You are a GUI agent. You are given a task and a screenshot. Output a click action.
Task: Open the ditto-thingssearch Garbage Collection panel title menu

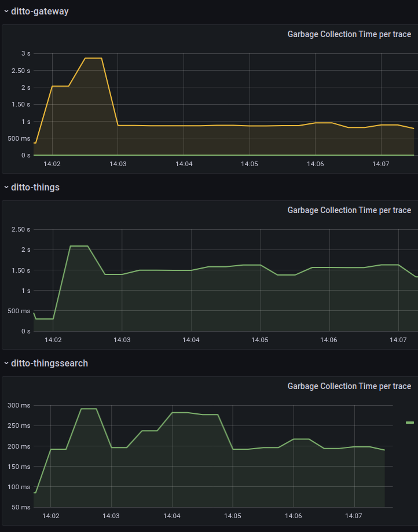click(x=349, y=386)
